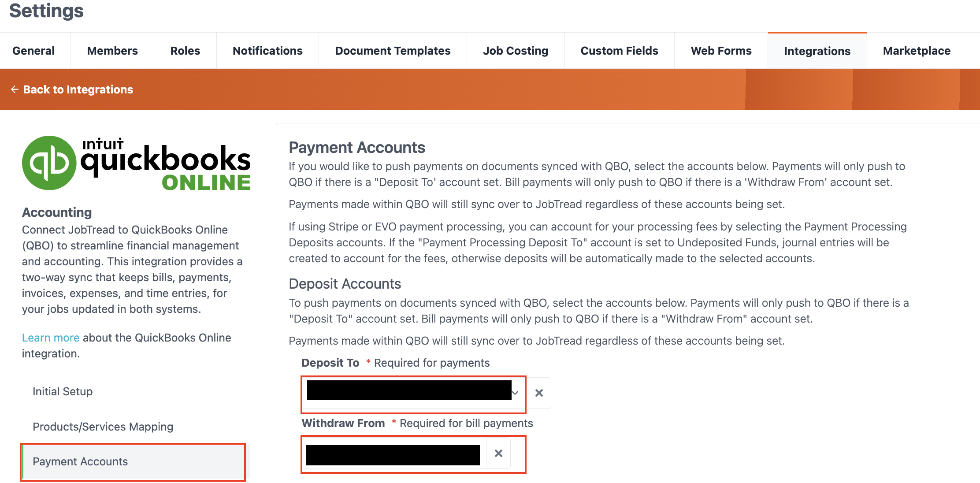This screenshot has width=980, height=483.
Task: Click Back to Integrations link
Action: click(78, 89)
